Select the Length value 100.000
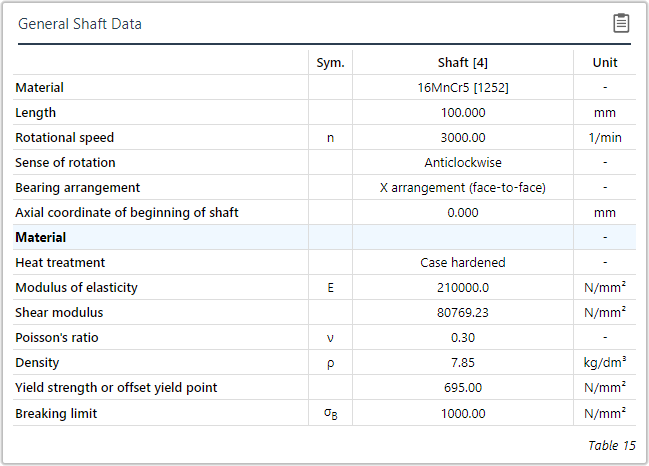The image size is (649, 466). [463, 113]
